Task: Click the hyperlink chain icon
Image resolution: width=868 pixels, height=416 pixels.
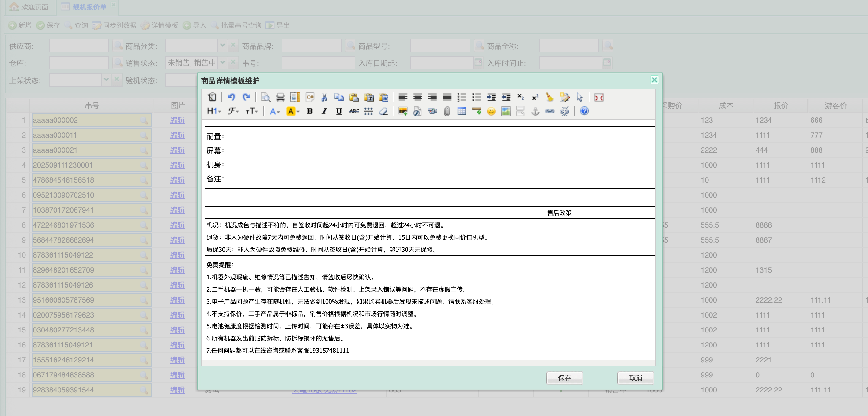Action: pos(549,111)
